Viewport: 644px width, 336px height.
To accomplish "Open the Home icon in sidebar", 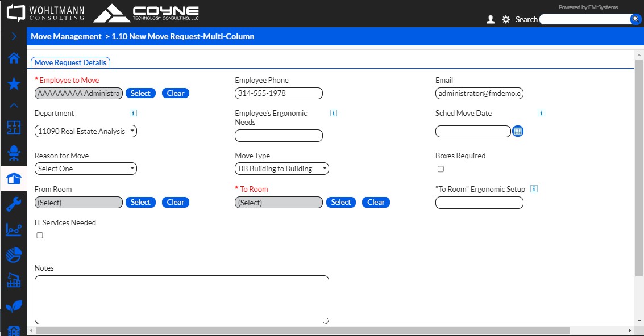I will click(x=14, y=58).
